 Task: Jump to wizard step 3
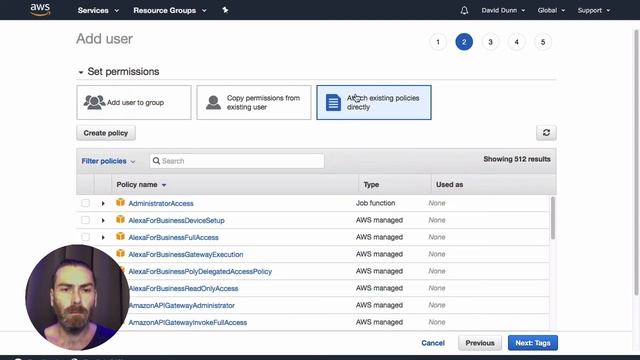click(x=490, y=42)
